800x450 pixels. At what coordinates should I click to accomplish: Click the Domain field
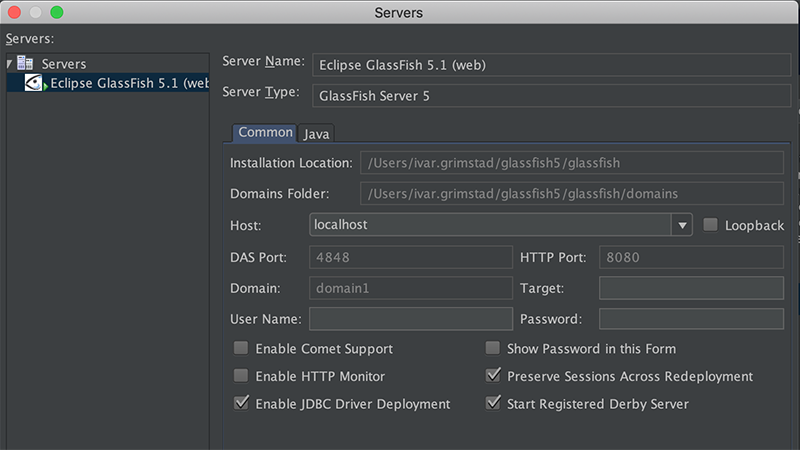pos(411,288)
